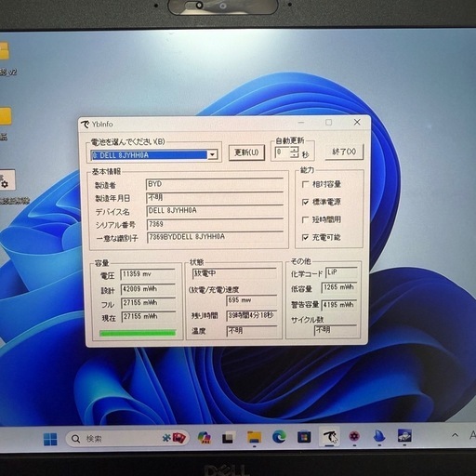Click the remaining time value field
476x476 pixels.
pyautogui.click(x=252, y=315)
